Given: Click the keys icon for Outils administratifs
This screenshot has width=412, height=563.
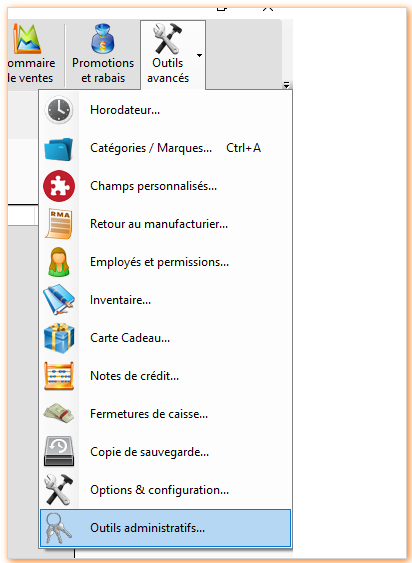Looking at the screenshot, I should (59, 528).
